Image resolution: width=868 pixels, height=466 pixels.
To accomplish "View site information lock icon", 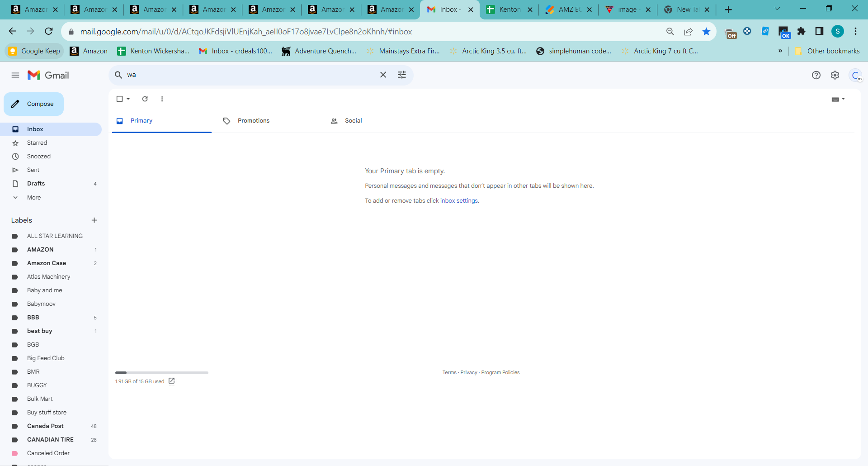I will click(x=71, y=32).
